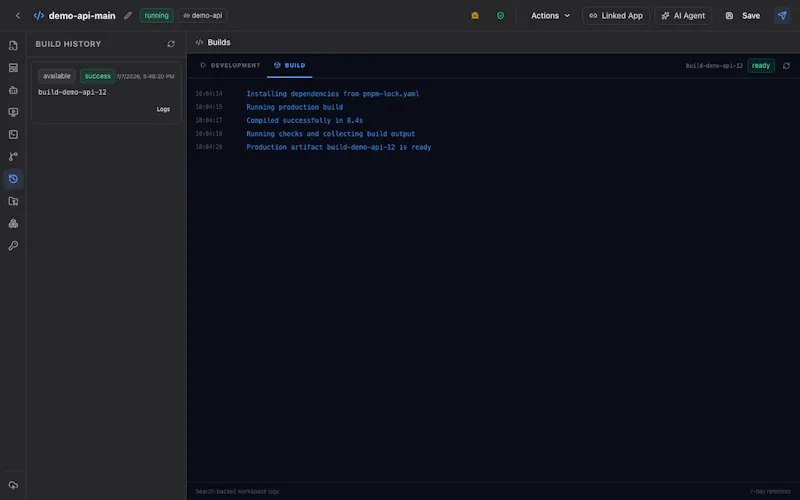800x500 pixels.
Task: Open the folder sync icon in the sidebar
Action: coord(13,201)
